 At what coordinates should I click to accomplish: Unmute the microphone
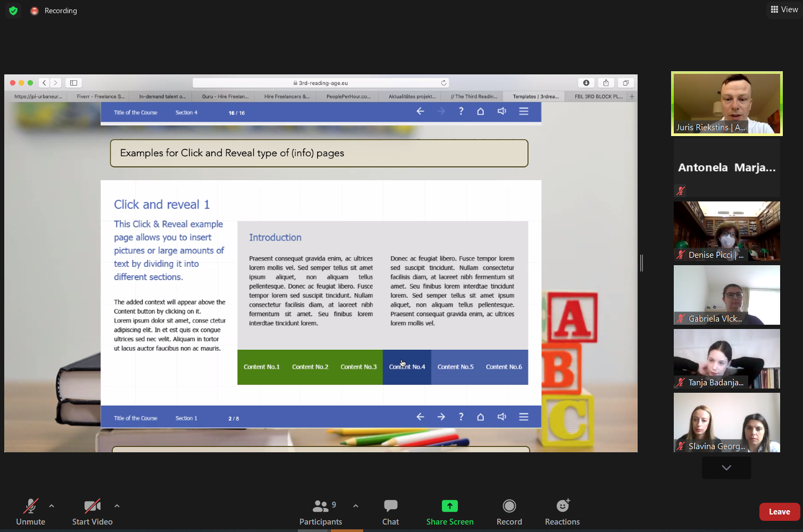click(30, 512)
